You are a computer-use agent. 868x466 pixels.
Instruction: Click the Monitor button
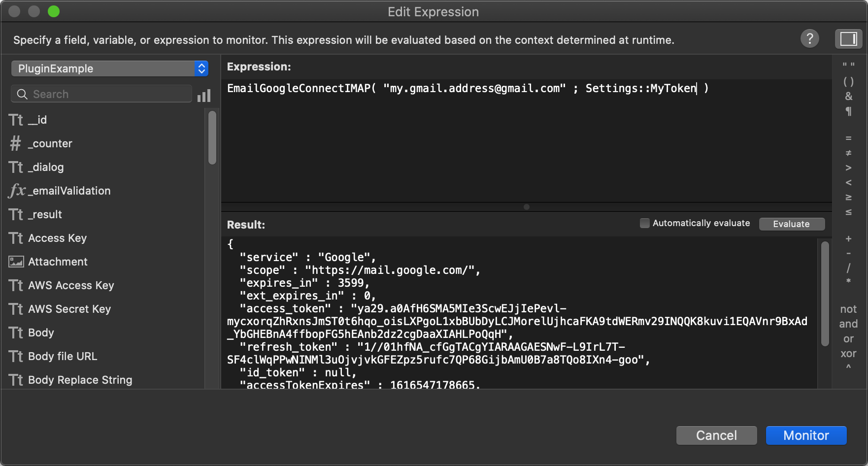[x=806, y=435]
